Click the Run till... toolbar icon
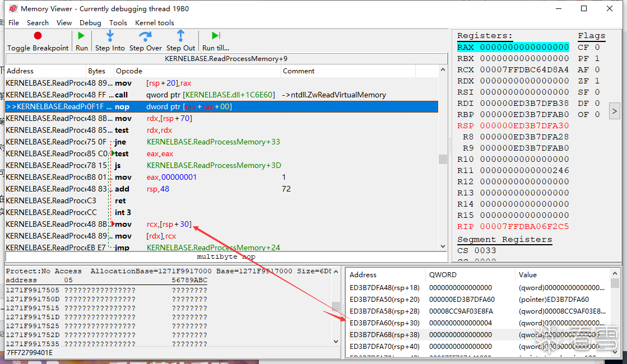Viewport: 627px width, 364px height. 216,36
